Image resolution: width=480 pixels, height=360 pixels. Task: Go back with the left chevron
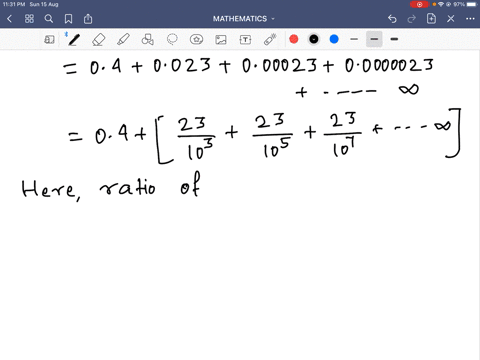coord(9,19)
